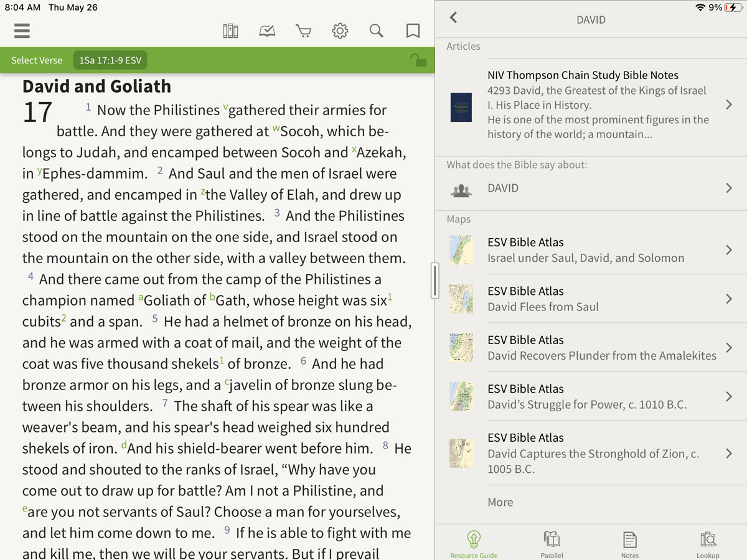Select the Resource Guide tab
This screenshot has height=560, width=747.
474,544
